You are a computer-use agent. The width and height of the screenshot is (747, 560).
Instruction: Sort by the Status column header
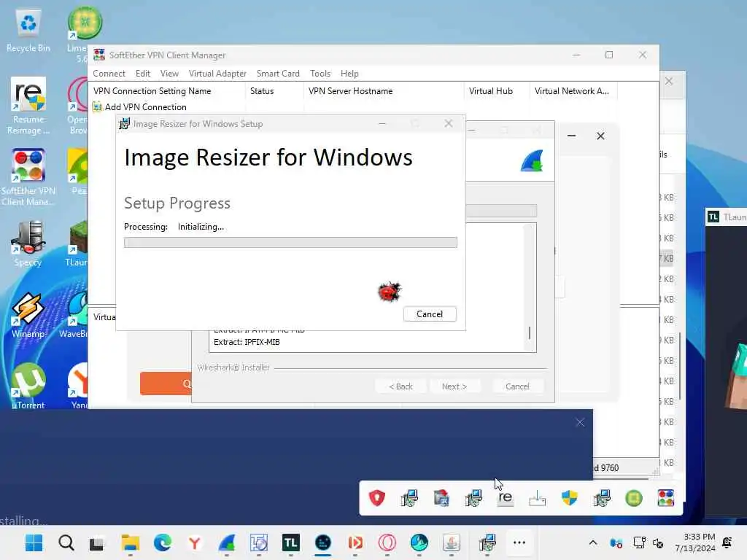[x=274, y=91]
